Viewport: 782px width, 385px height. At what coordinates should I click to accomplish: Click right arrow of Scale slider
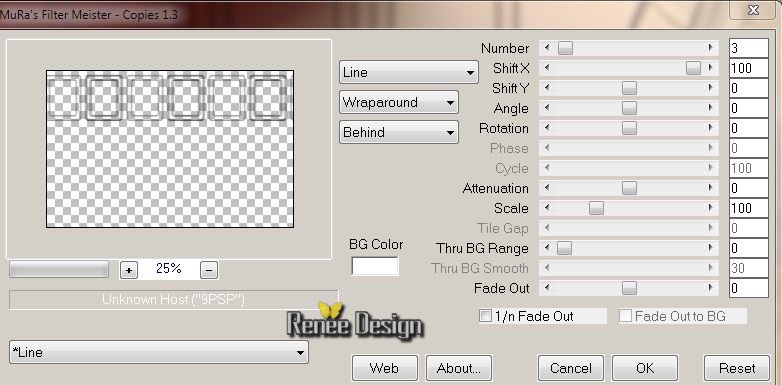[x=710, y=208]
